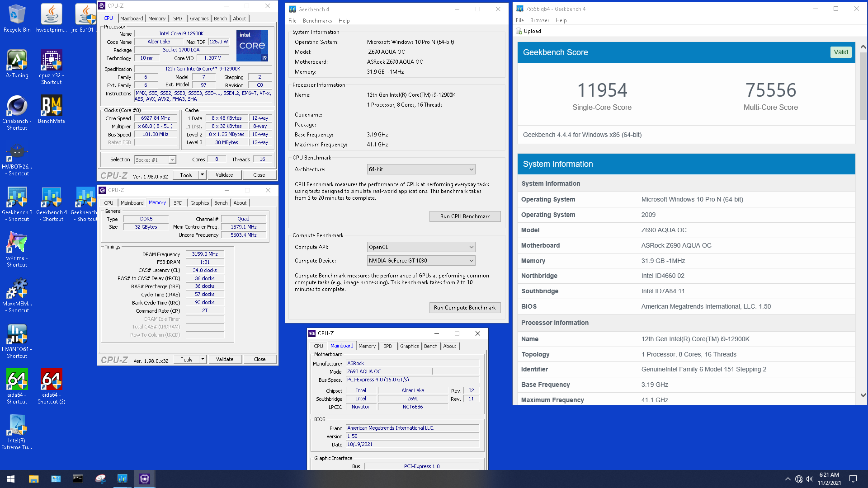Open Help menu in Geekbench 4 window

coord(344,21)
